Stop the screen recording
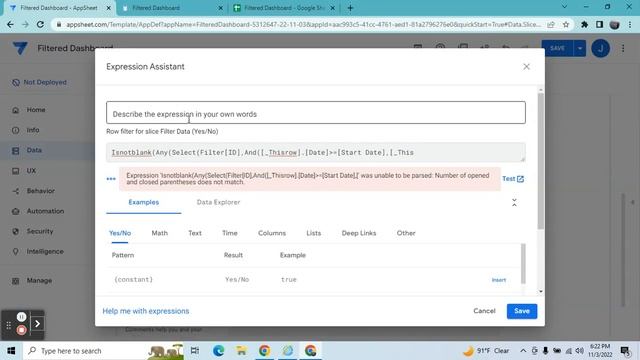This screenshot has height=360, width=640. click(21, 330)
